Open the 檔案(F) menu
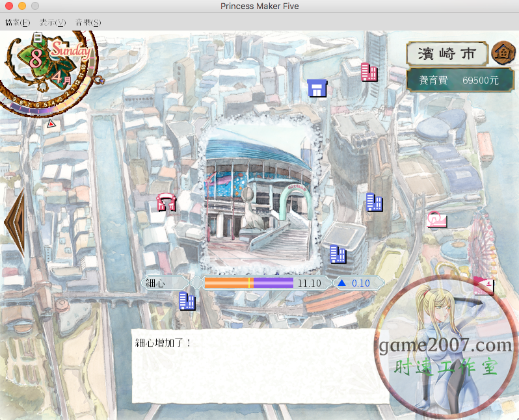This screenshot has width=519, height=420. pyautogui.click(x=18, y=23)
